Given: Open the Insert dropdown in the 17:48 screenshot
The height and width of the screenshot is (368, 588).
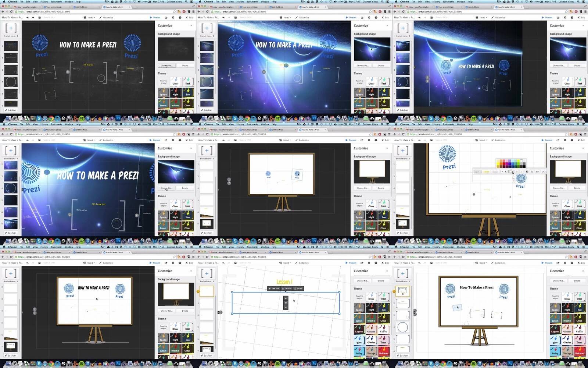Looking at the screenshot, I should coord(481,17).
